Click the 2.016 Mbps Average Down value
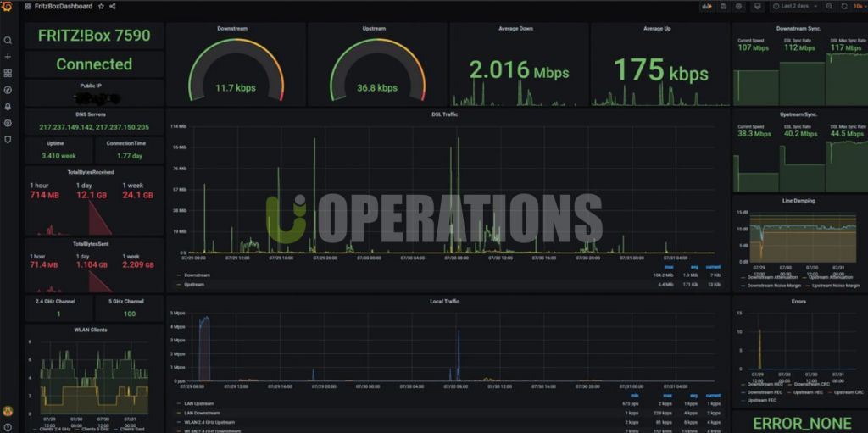 pos(520,71)
